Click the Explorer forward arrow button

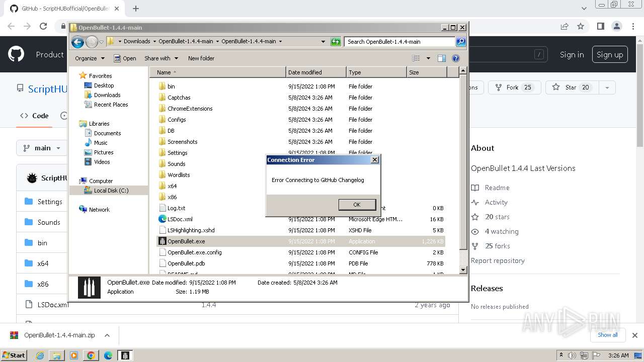(92, 42)
